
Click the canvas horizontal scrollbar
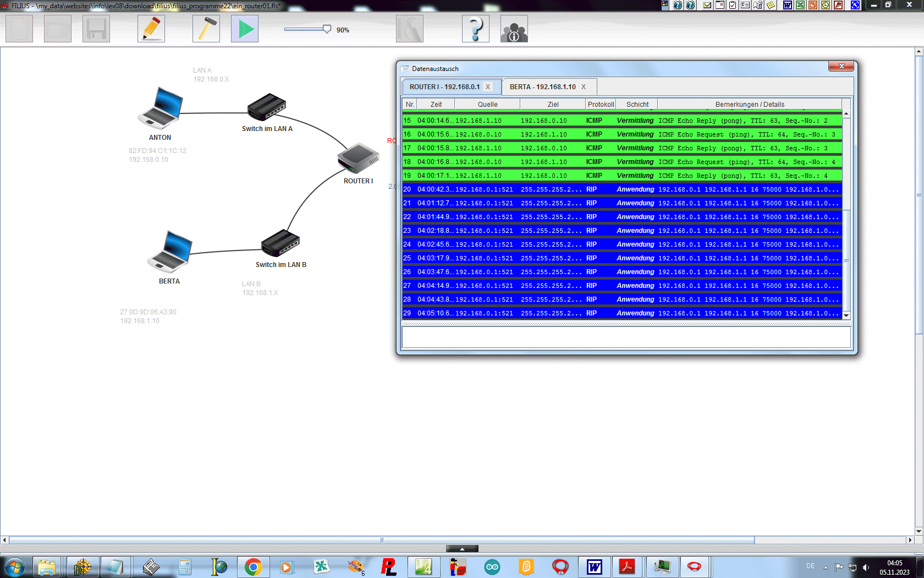tap(382, 540)
